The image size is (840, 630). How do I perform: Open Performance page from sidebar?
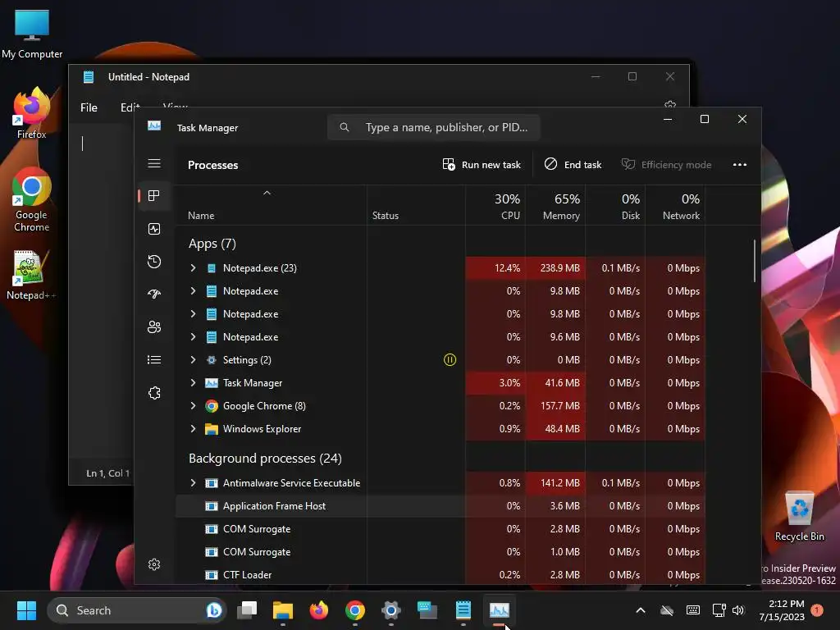click(154, 230)
